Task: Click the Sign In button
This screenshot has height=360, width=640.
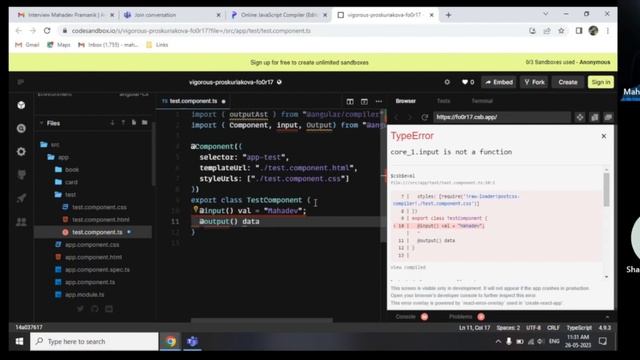Action: tap(601, 82)
